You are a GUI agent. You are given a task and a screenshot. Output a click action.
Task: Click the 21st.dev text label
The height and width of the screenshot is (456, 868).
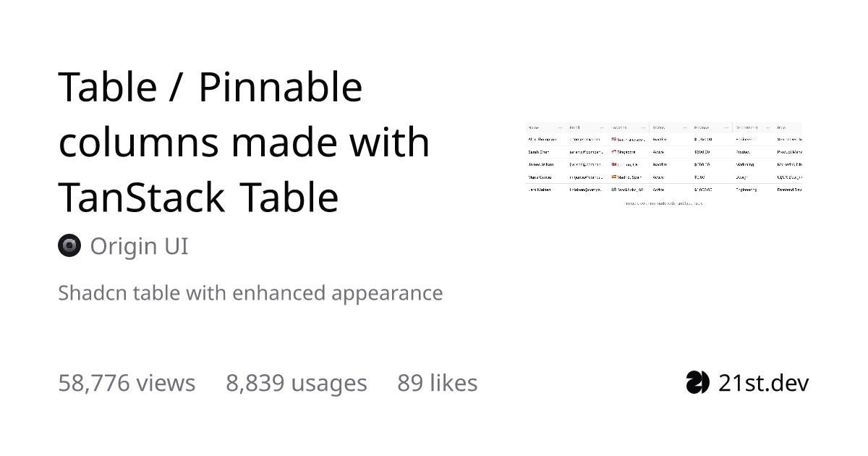point(764,383)
